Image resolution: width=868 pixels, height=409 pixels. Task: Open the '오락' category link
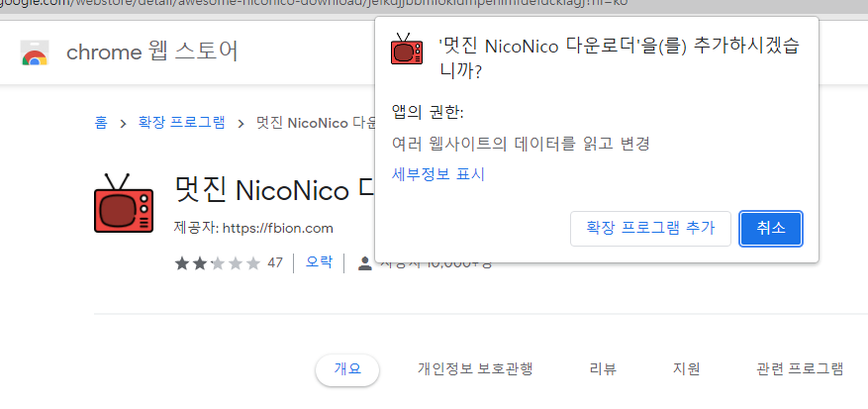point(320,262)
